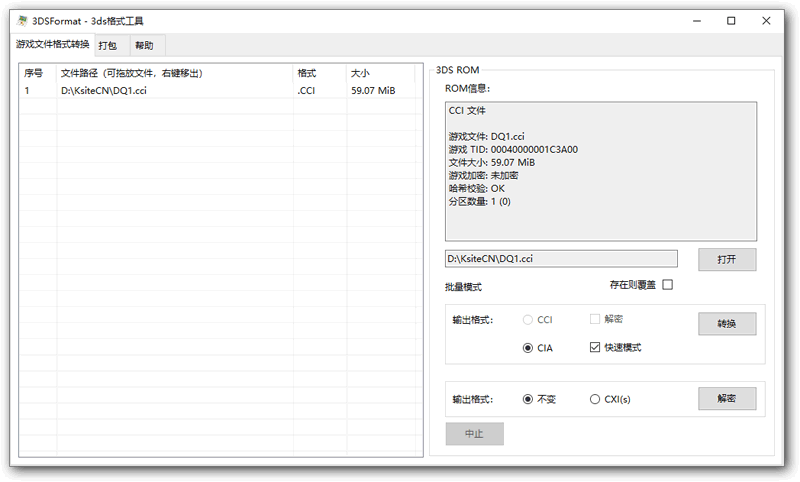The width and height of the screenshot is (800, 482).
Task: Select the CXI(s) radio option
Action: point(595,399)
